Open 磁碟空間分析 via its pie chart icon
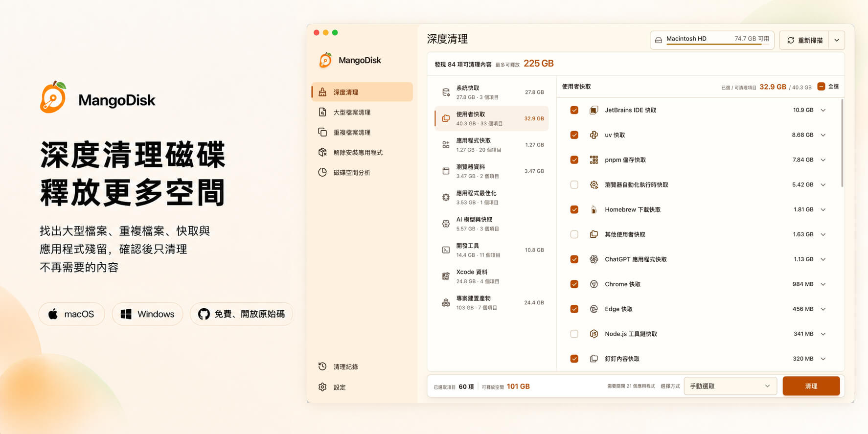This screenshot has width=868, height=434. coord(322,172)
